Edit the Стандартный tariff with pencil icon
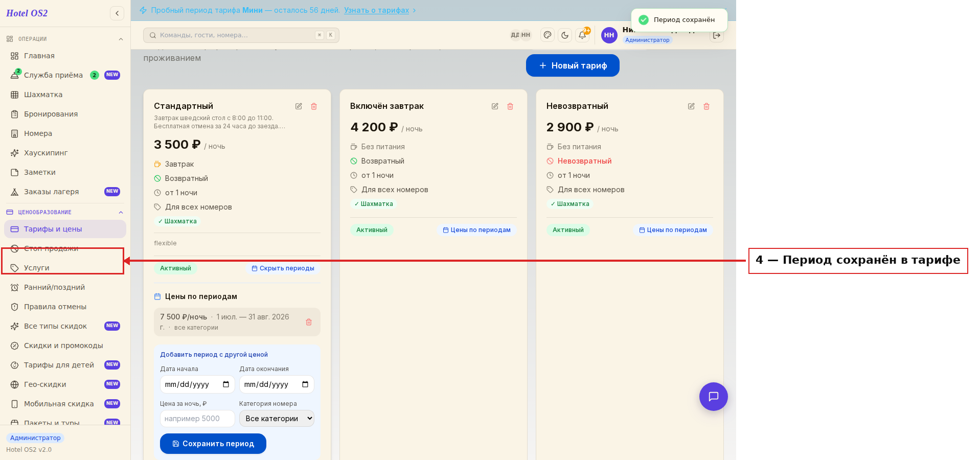The image size is (980, 460). tap(299, 106)
